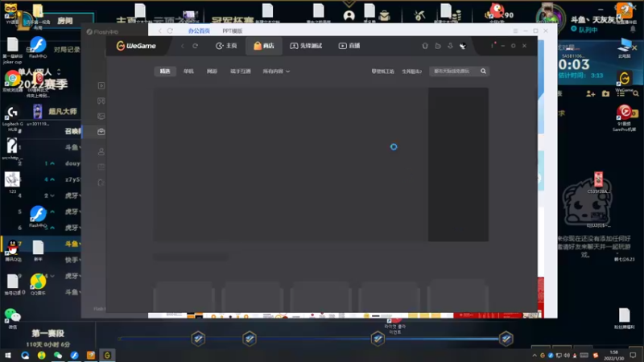Click the toolbox icon in Flash中心 sidebar

(101, 132)
